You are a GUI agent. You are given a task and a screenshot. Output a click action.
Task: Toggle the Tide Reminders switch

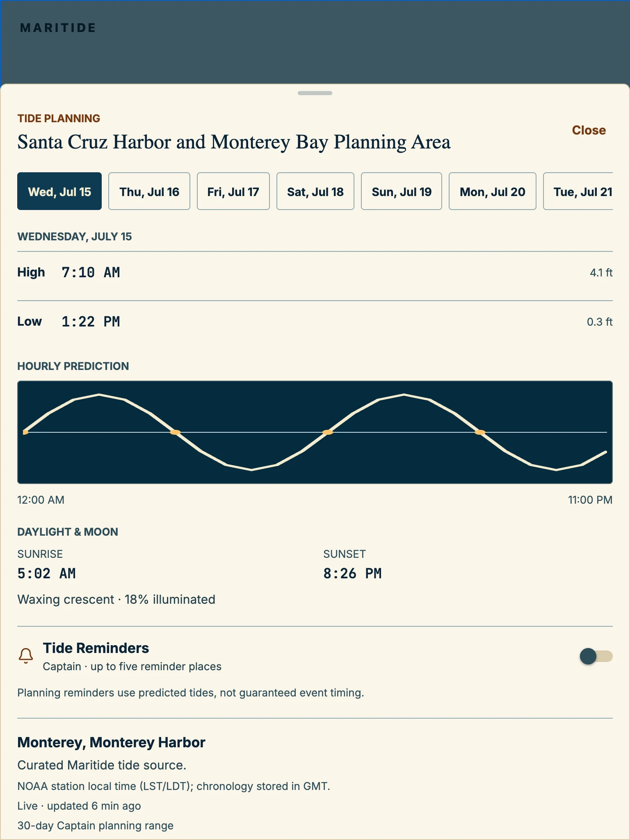pyautogui.click(x=596, y=656)
